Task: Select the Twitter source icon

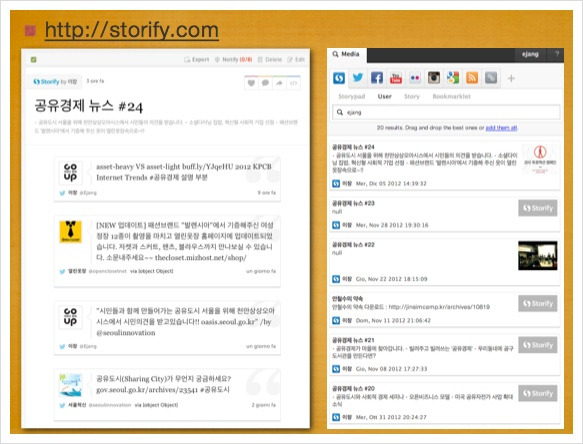Action: coord(358,78)
